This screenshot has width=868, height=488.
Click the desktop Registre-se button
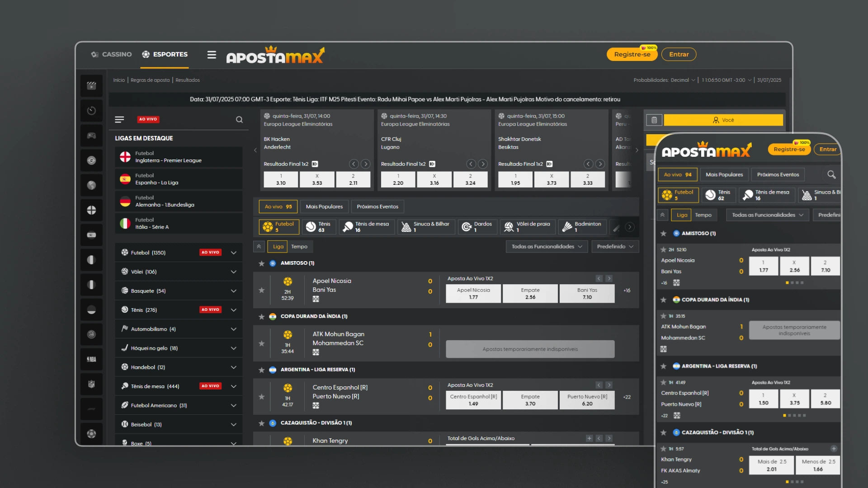pyautogui.click(x=632, y=55)
